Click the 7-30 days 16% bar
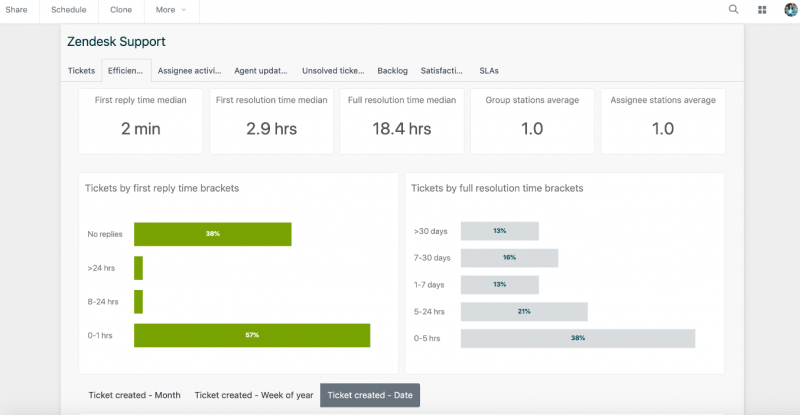This screenshot has height=415, width=800. tap(509, 258)
